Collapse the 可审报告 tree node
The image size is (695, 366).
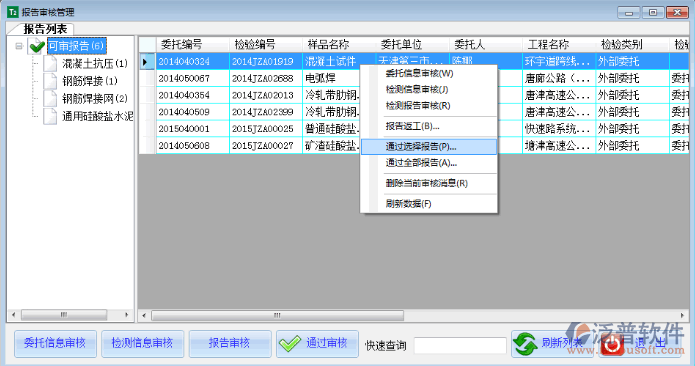click(x=19, y=46)
